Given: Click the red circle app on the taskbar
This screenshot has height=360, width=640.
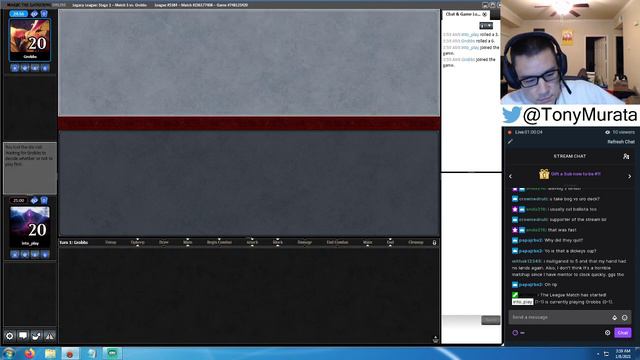Looking at the screenshot, I should coord(70,353).
